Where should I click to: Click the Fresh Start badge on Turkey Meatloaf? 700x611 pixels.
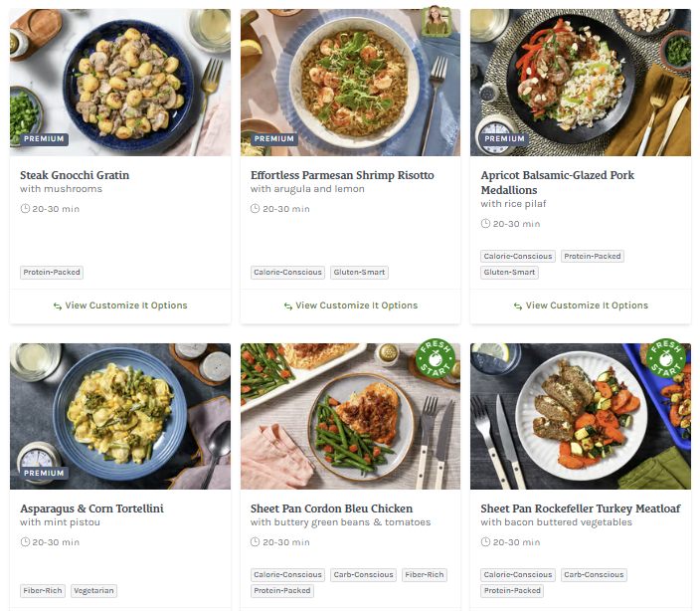pyautogui.click(x=665, y=358)
